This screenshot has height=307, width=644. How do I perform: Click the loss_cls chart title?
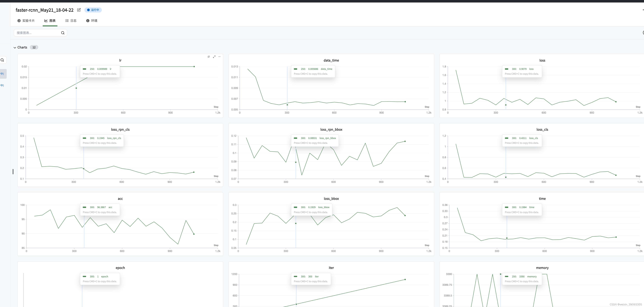click(542, 129)
